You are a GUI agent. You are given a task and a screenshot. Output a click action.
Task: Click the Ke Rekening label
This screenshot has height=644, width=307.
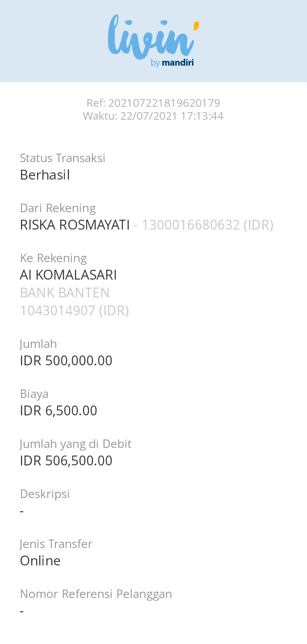pos(54,258)
